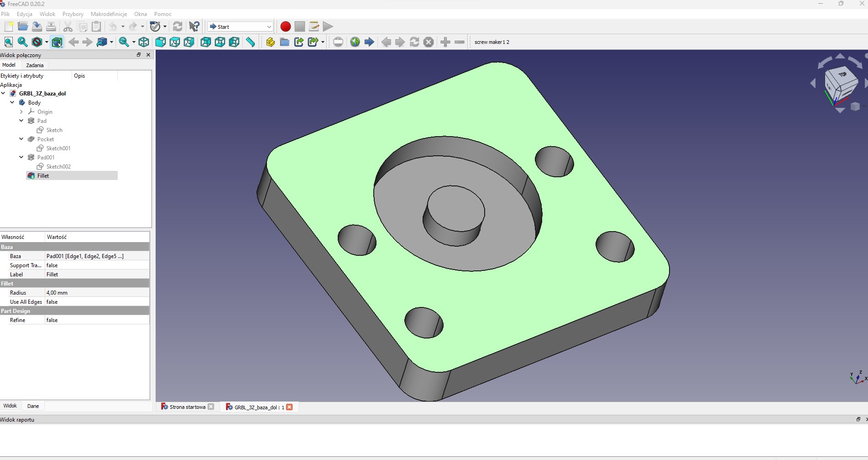This screenshot has width=868, height=460.
Task: Run macro with the play icon
Action: (328, 26)
